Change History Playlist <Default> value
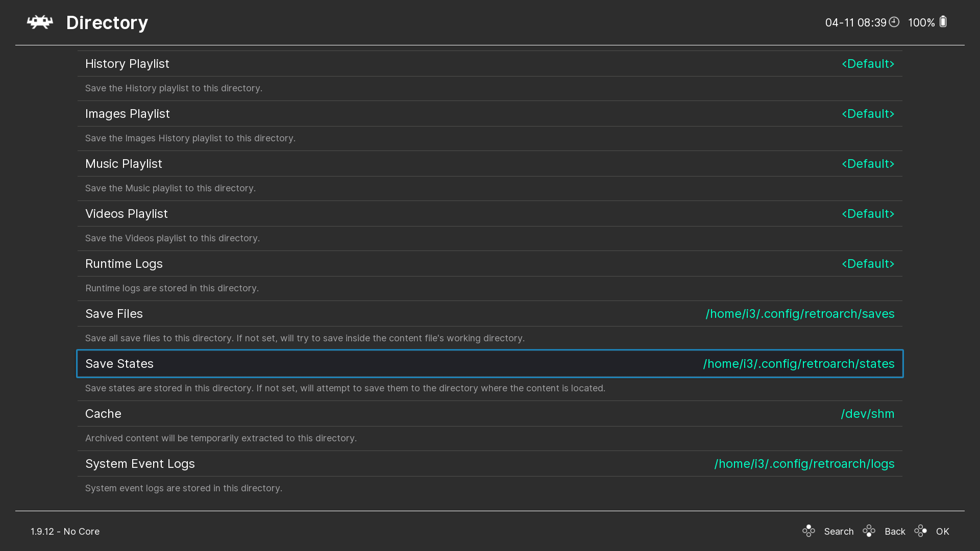This screenshot has width=980, height=551. click(868, 64)
